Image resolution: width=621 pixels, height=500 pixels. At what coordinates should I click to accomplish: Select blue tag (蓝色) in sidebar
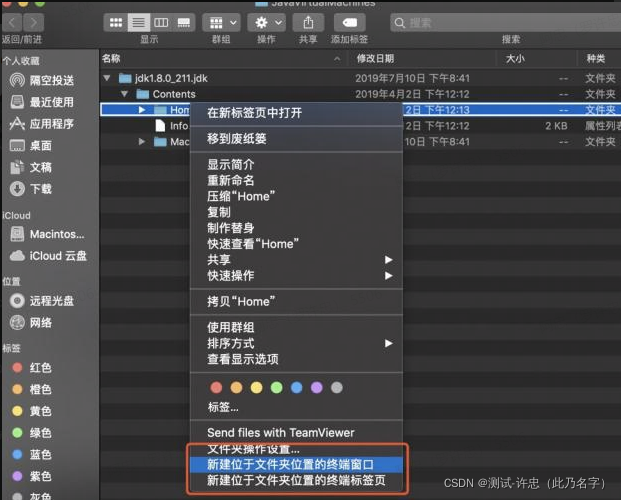[x=32, y=454]
